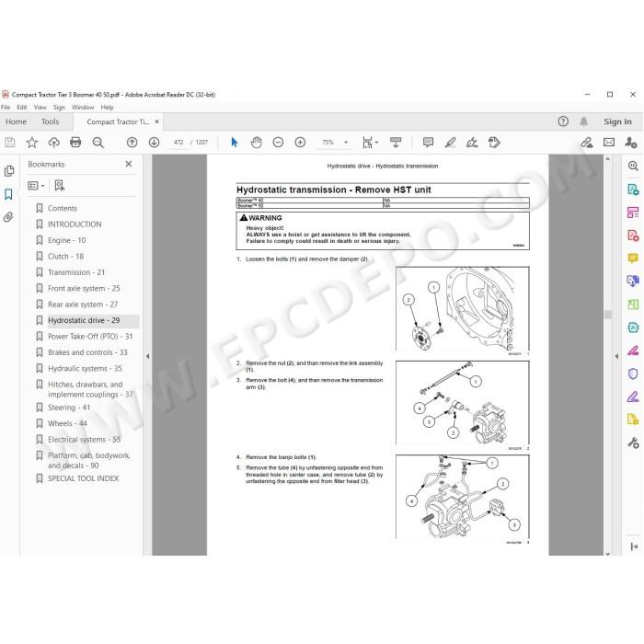Share link icon in toolbar
Image resolution: width=644 pixels, height=644 pixels.
(587, 143)
